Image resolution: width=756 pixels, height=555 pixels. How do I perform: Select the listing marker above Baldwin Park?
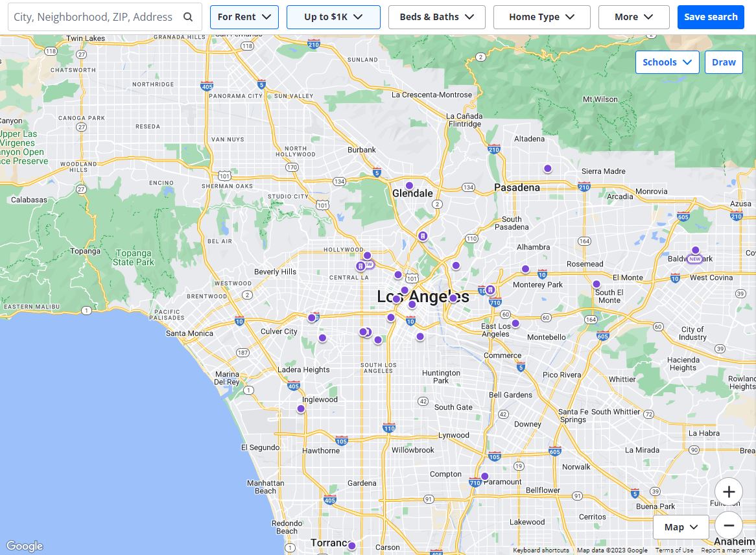coord(695,250)
